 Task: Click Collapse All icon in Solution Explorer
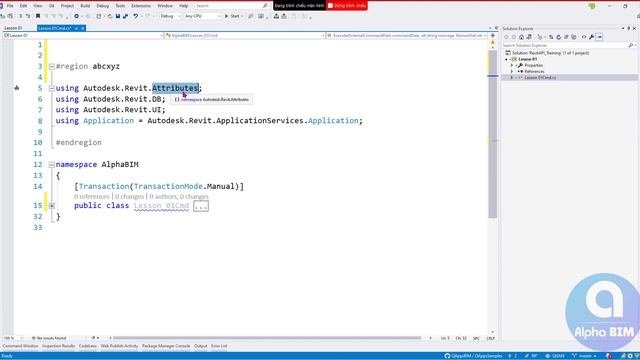(566, 37)
